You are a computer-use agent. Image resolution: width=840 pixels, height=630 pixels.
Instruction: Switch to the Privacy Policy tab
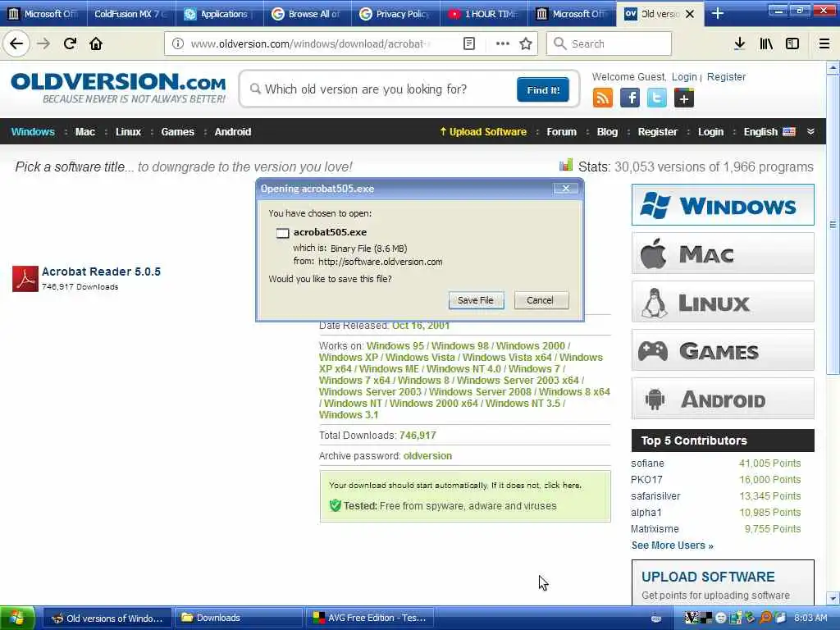click(396, 13)
